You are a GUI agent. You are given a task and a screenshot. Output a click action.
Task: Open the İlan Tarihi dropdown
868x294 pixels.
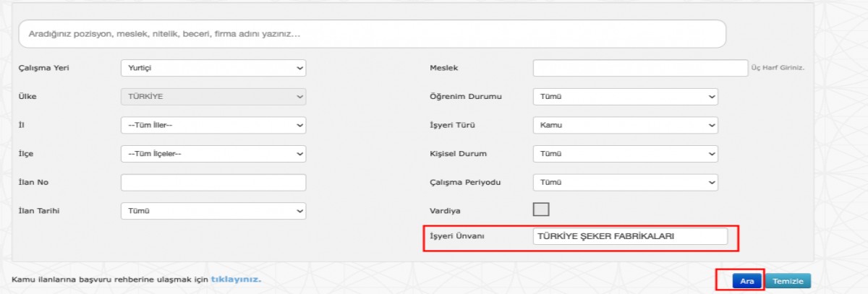213,211
